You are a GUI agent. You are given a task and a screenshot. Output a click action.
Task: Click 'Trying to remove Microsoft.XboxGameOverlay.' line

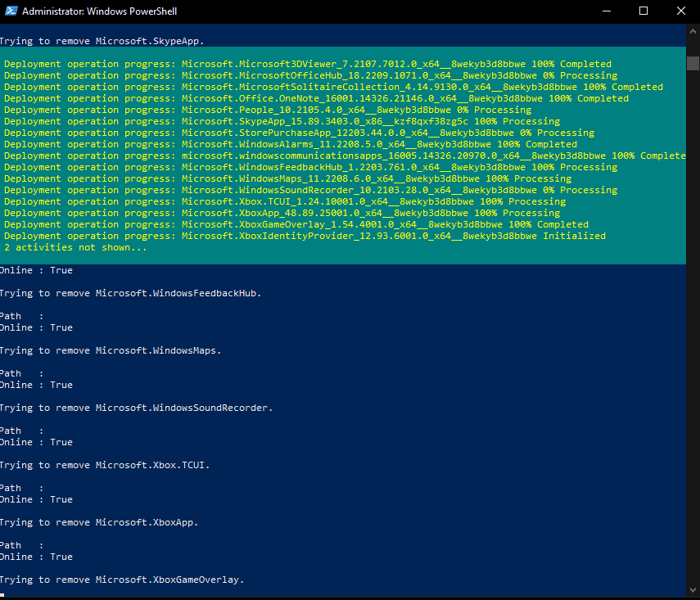pyautogui.click(x=121, y=580)
